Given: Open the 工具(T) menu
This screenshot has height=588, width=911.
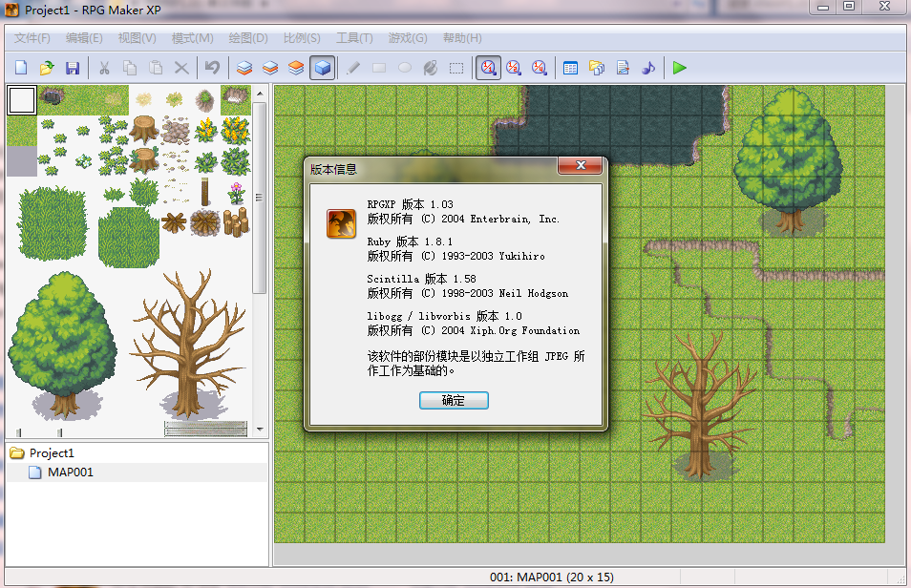Looking at the screenshot, I should (x=354, y=38).
